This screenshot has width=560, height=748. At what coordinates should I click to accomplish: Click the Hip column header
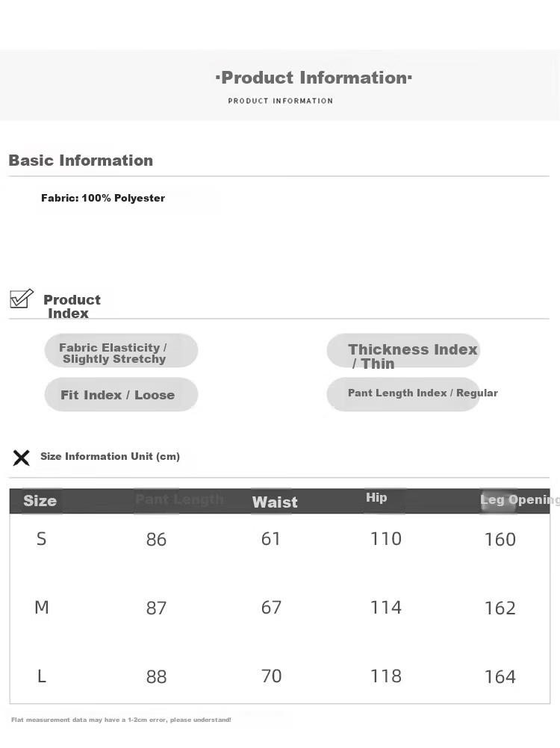[x=376, y=498]
